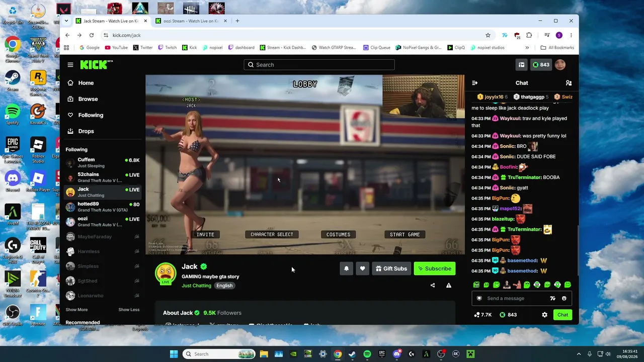Screen dimensions: 644x362
Task: Open Discord from the taskbar
Action: (x=396, y=354)
